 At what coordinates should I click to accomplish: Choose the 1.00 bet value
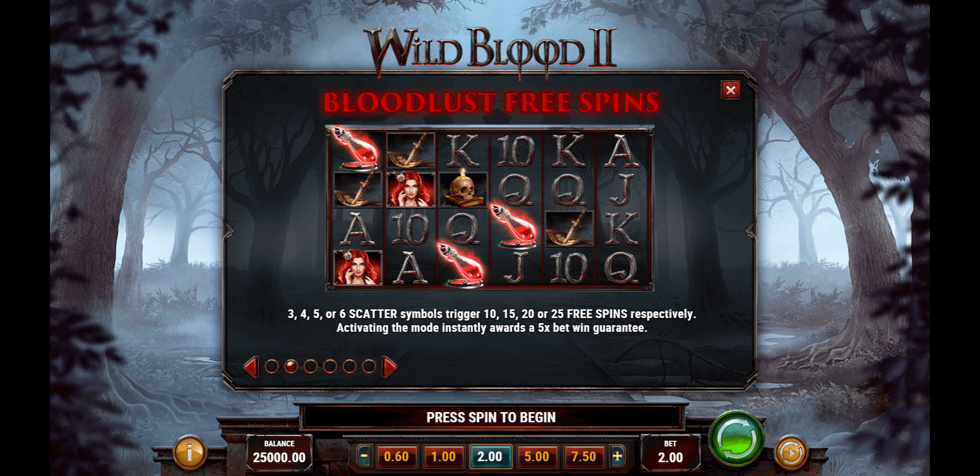[x=444, y=457]
